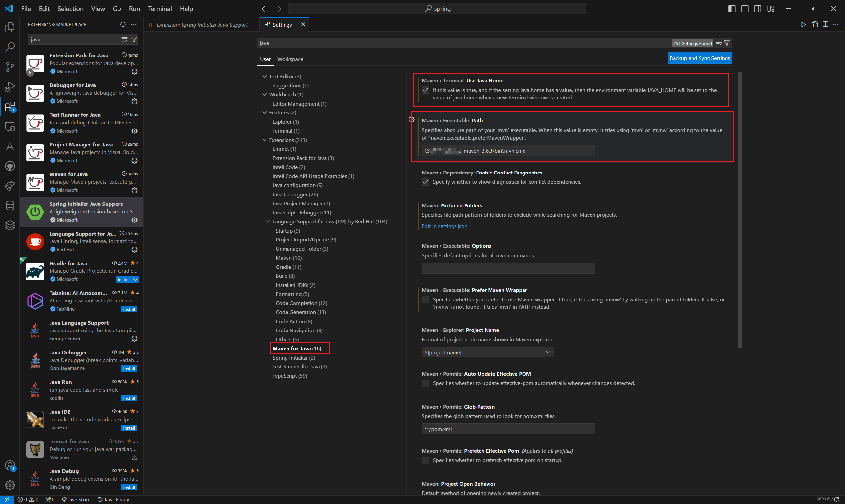Click the Maven Executable Options input field
This screenshot has height=504, width=845.
pyautogui.click(x=508, y=268)
